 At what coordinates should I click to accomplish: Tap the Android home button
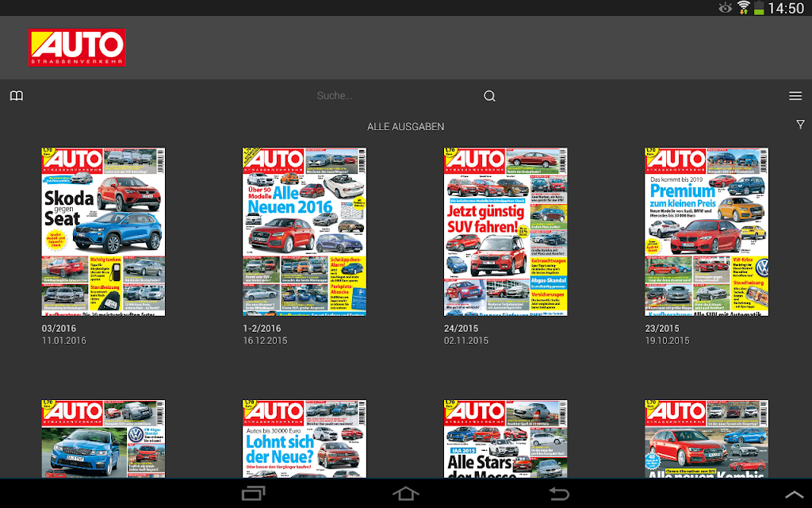pos(405,493)
